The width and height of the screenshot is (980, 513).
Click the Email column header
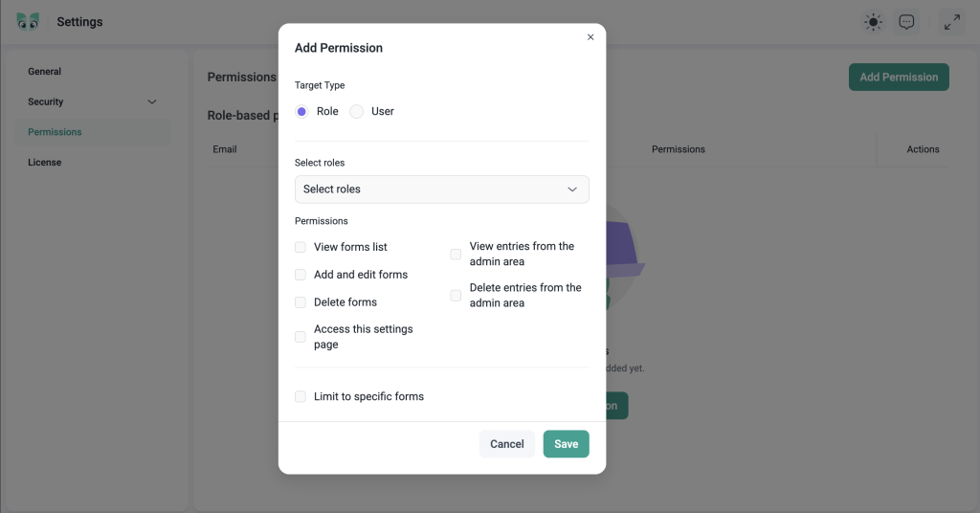click(x=224, y=149)
